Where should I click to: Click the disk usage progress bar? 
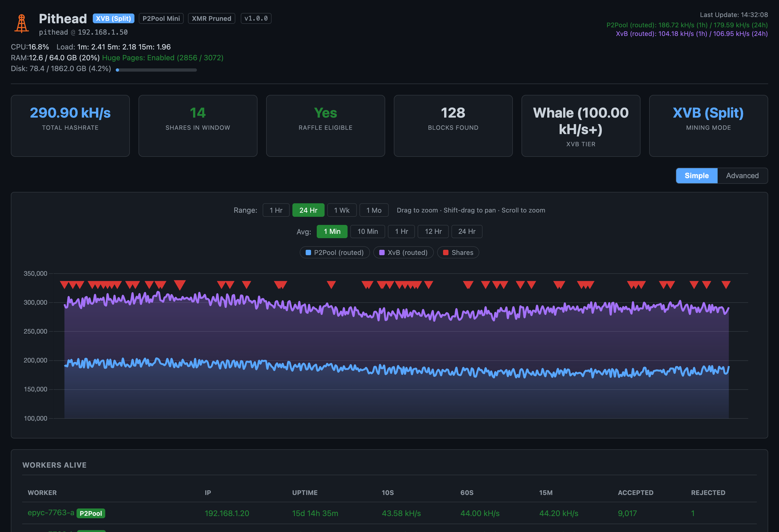point(156,70)
